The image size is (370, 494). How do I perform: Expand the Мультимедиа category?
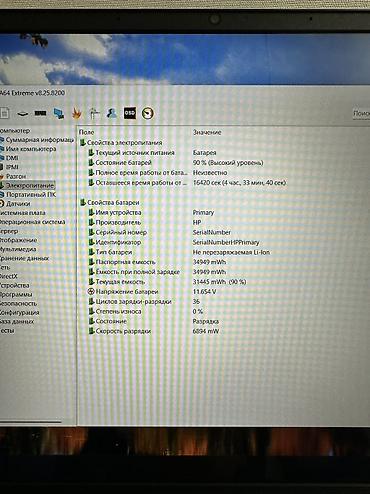(18, 249)
